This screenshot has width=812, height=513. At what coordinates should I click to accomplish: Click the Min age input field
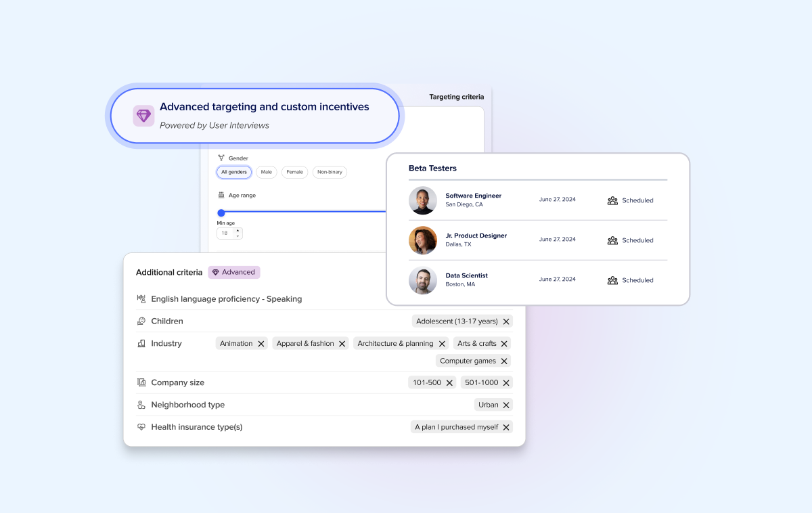[229, 233]
